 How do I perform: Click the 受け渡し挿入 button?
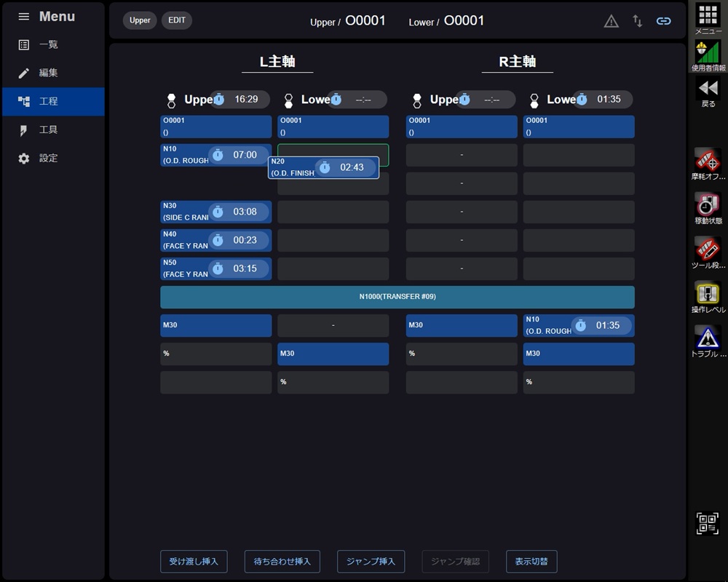pyautogui.click(x=194, y=562)
